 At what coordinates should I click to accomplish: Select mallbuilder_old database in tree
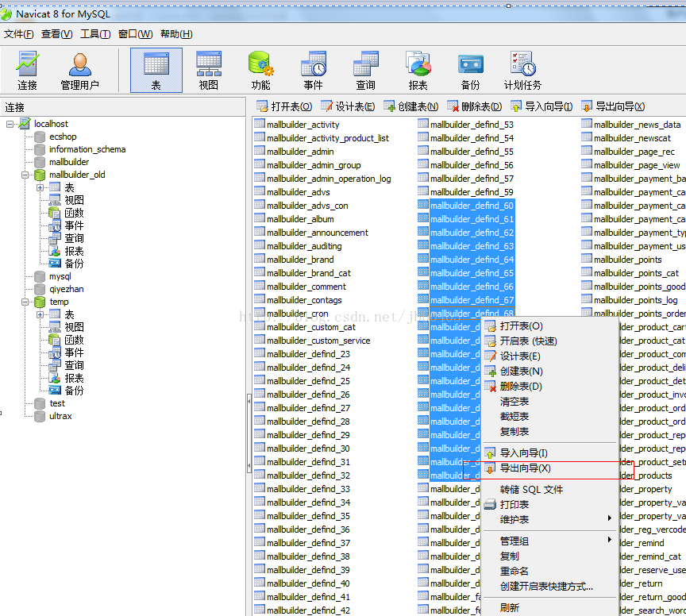click(77, 175)
